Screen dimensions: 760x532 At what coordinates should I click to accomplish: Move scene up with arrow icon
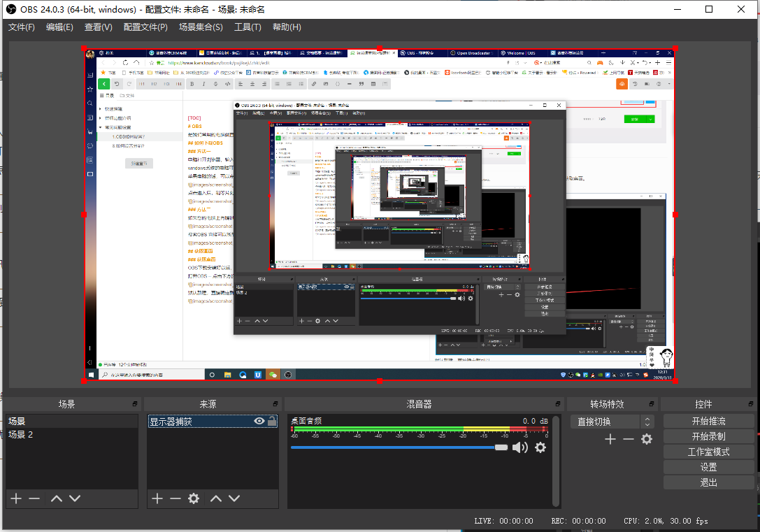coord(57,498)
